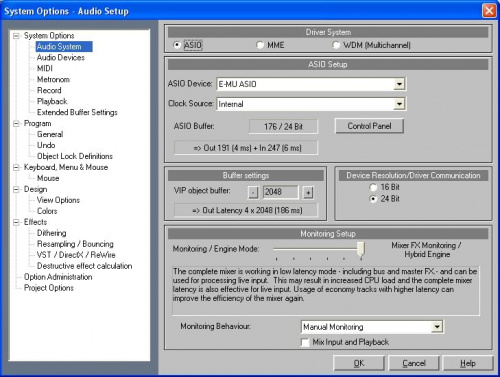The image size is (500, 377).
Task: Open the Clock Source dropdown
Action: pyautogui.click(x=399, y=104)
